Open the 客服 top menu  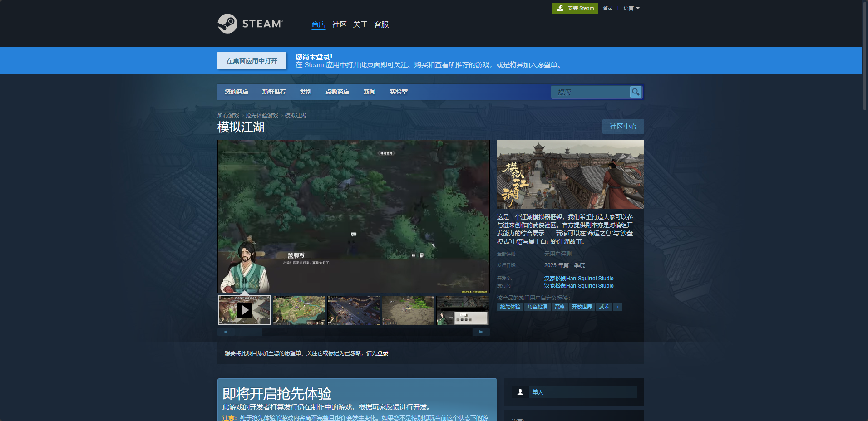(x=381, y=24)
